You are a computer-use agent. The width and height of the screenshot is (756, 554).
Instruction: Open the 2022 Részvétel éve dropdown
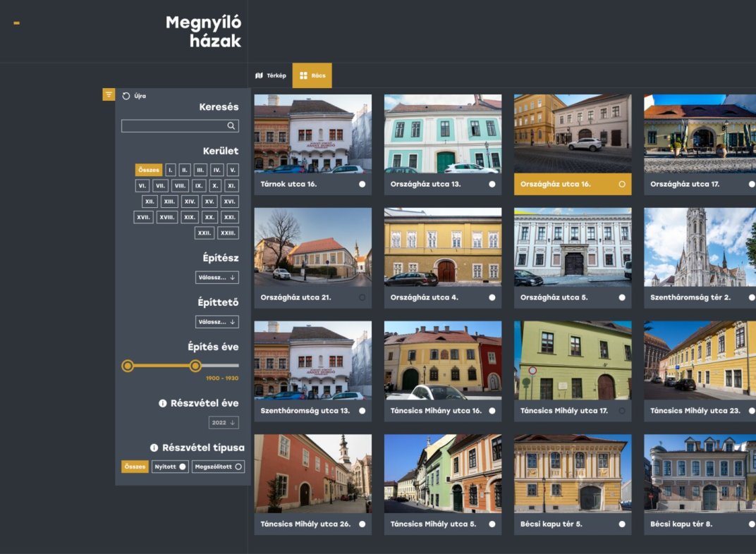(x=224, y=422)
